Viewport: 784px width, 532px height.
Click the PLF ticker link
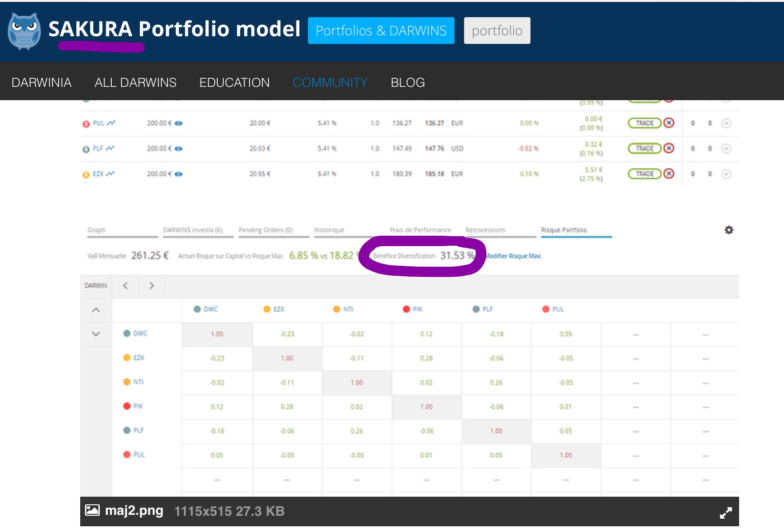coord(98,148)
